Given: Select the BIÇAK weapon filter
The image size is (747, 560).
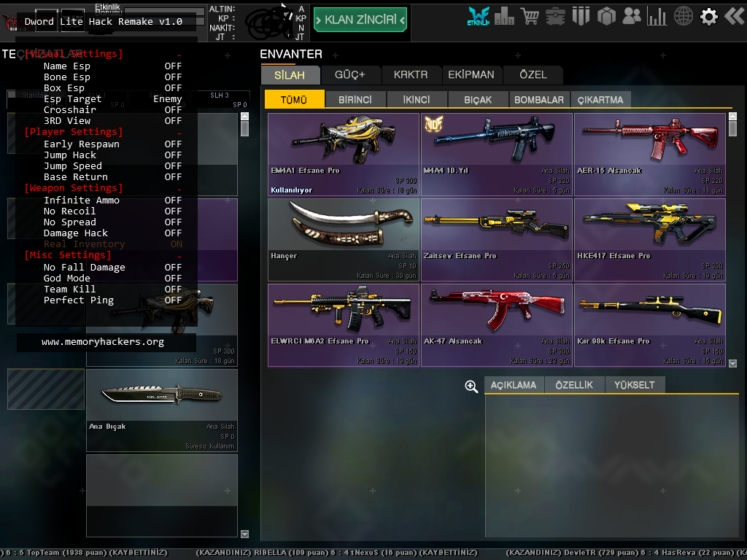Looking at the screenshot, I should (478, 99).
